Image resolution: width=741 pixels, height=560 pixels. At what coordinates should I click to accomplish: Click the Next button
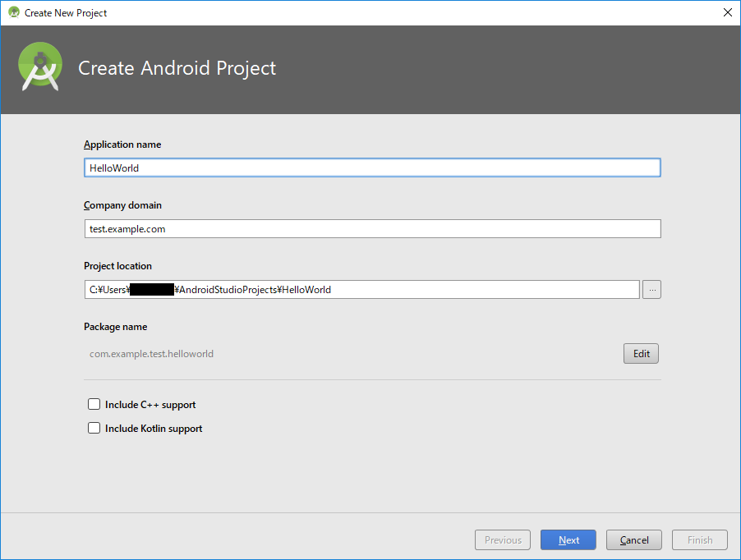coord(568,539)
